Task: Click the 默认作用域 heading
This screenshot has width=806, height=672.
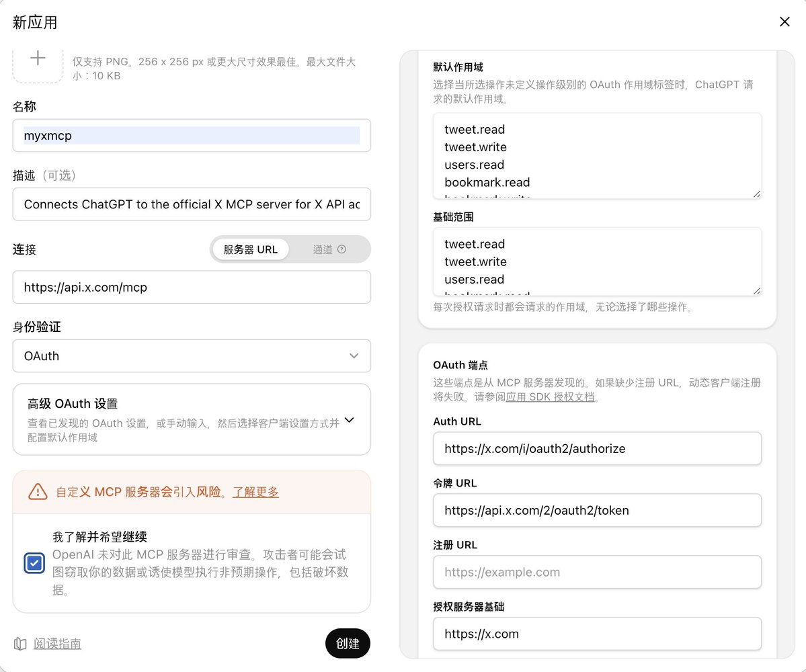Action: coord(458,67)
